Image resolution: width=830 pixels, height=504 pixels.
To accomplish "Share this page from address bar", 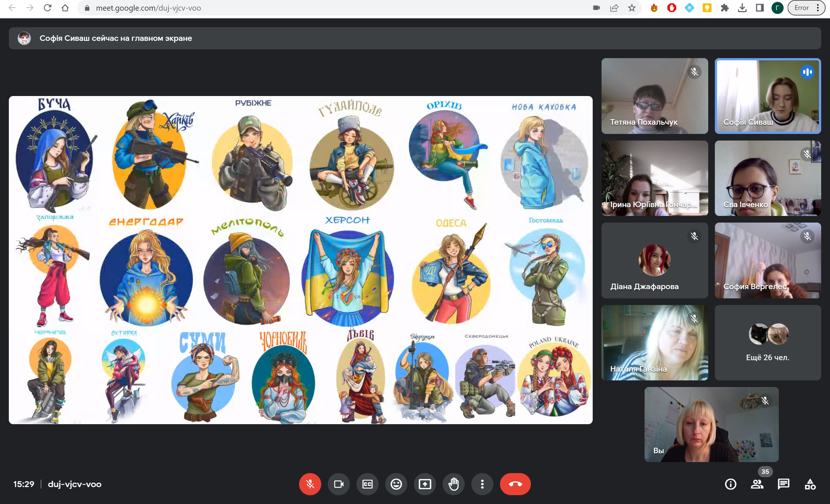I will [x=614, y=8].
